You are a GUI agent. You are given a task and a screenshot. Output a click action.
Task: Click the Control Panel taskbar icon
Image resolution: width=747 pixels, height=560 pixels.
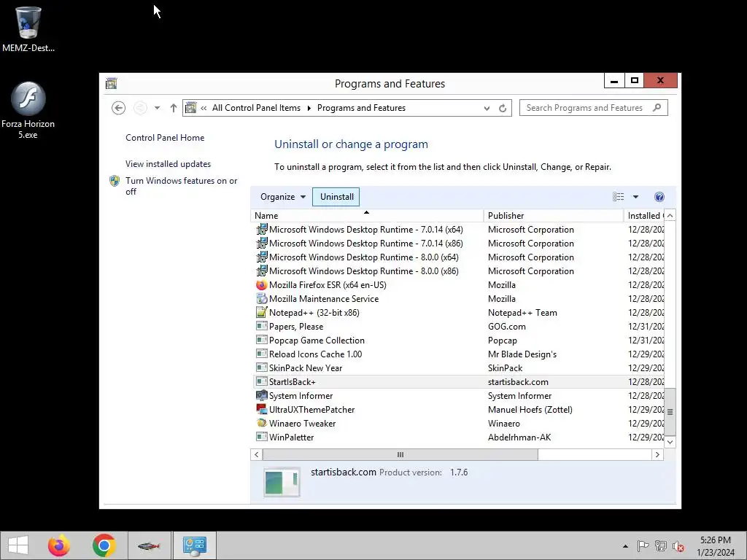[194, 545]
